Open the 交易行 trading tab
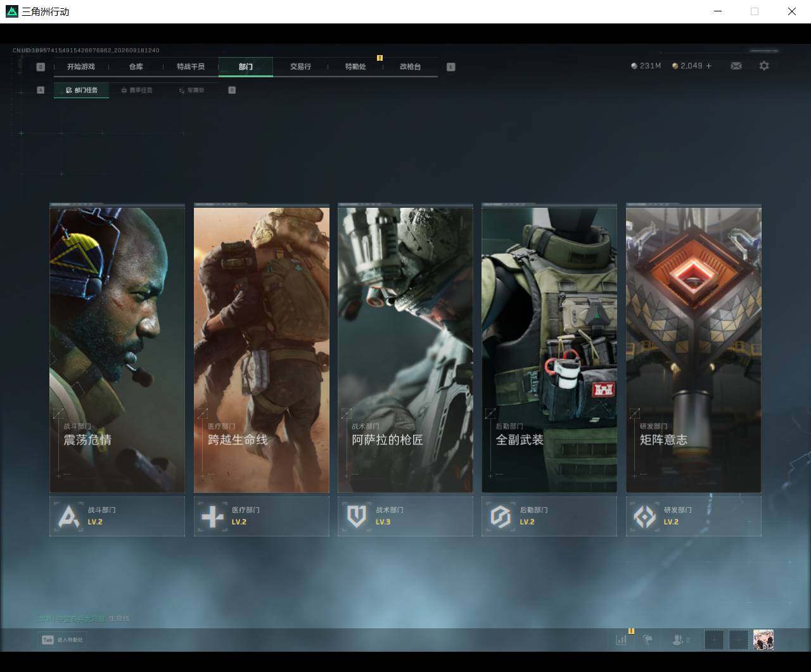 (300, 67)
